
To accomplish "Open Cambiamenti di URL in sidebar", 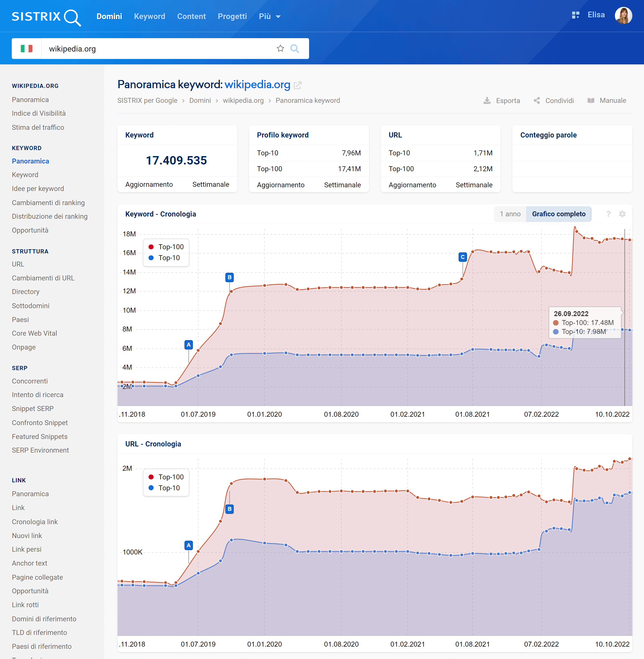I will (x=43, y=278).
